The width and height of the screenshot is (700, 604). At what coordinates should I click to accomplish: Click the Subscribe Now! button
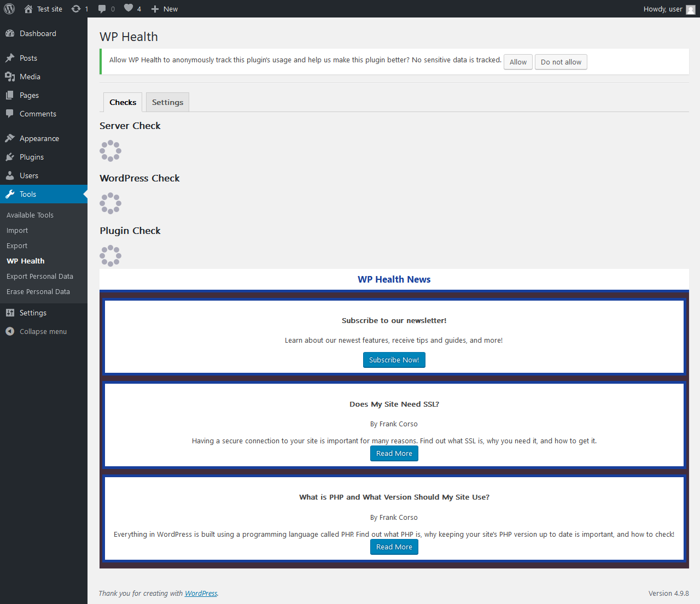(394, 360)
